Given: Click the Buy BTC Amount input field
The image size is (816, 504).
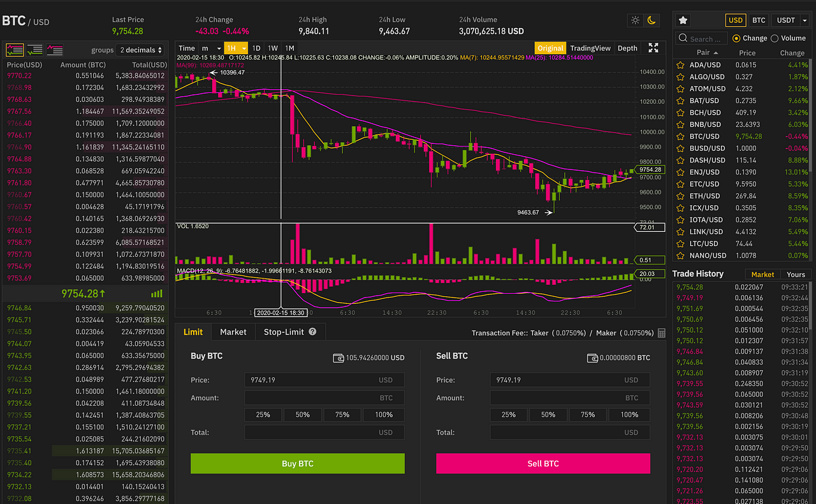Looking at the screenshot, I should (x=324, y=398).
